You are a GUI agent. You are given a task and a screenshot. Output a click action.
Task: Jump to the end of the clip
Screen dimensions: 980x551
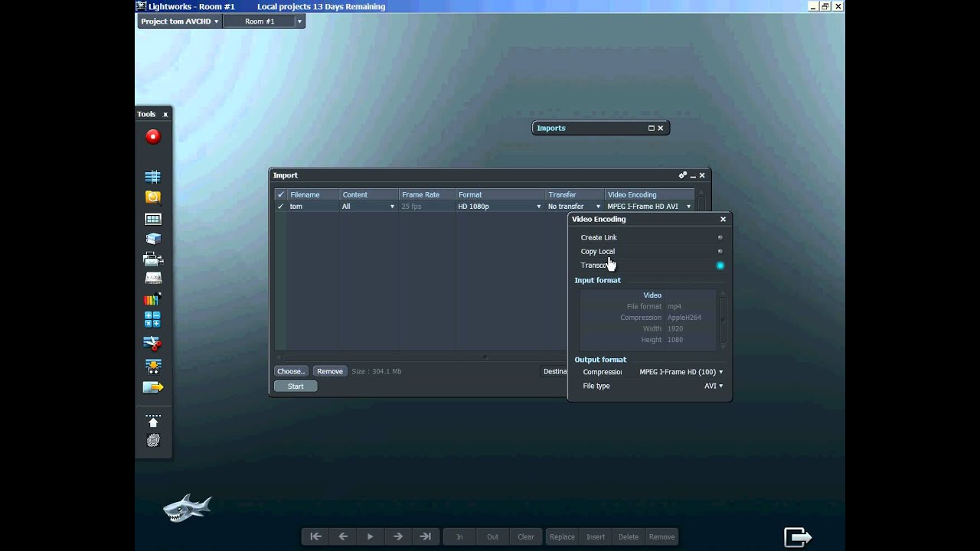pyautogui.click(x=426, y=536)
